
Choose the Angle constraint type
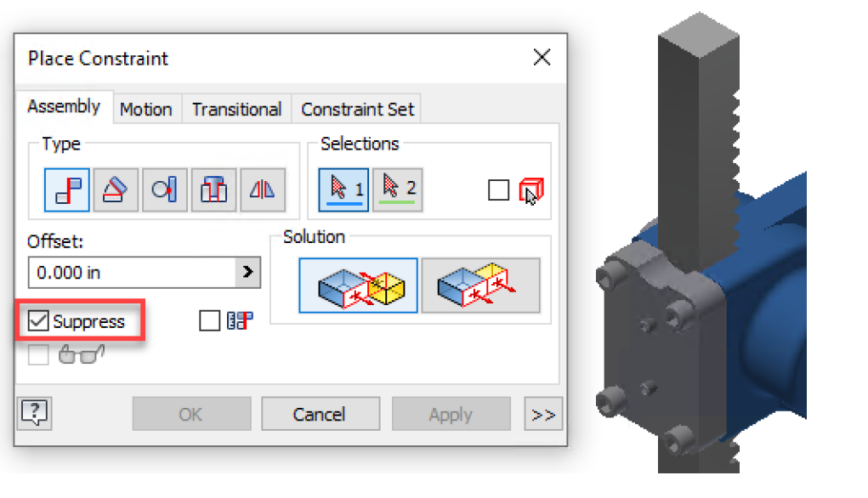116,190
